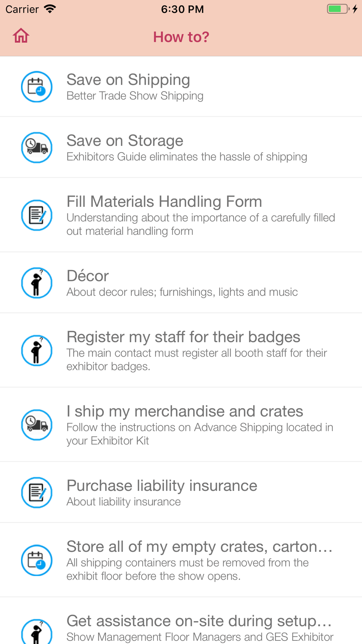Tap the How to? page title
The image size is (362, 644).
pos(181,37)
